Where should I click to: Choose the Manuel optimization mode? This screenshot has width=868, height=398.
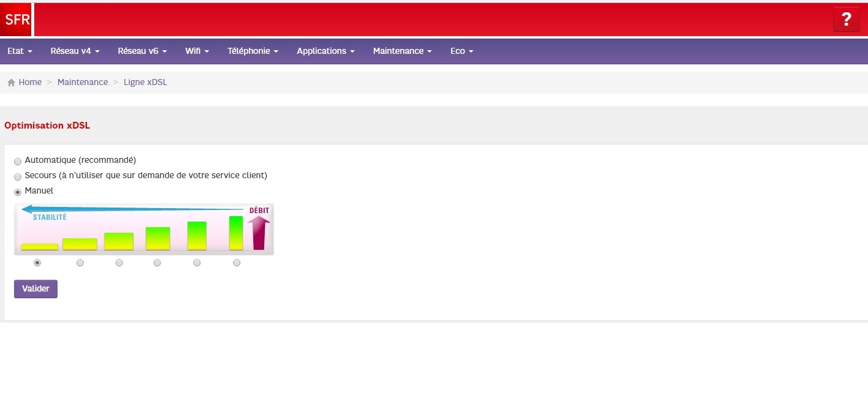18,192
